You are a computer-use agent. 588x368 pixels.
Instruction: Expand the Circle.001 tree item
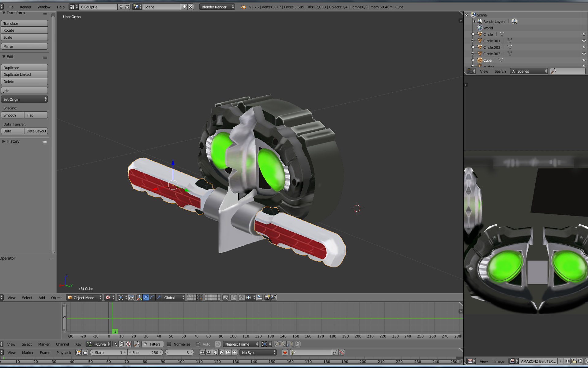click(x=473, y=41)
